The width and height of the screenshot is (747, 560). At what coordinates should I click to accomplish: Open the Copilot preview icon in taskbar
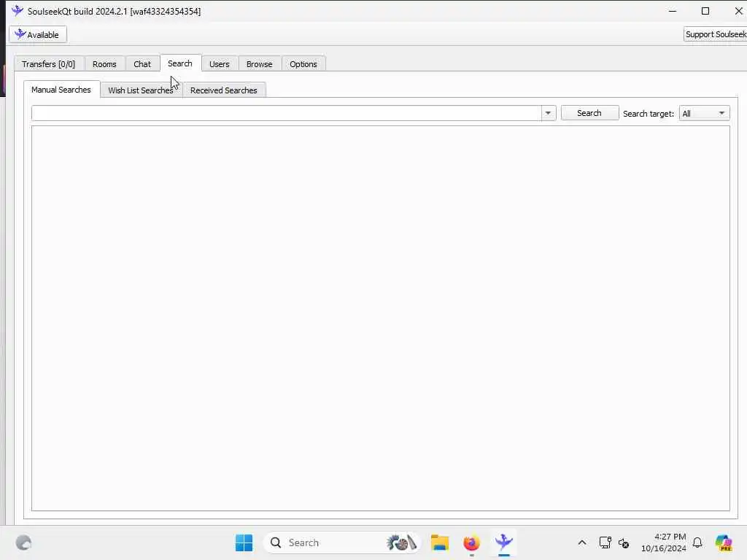724,542
